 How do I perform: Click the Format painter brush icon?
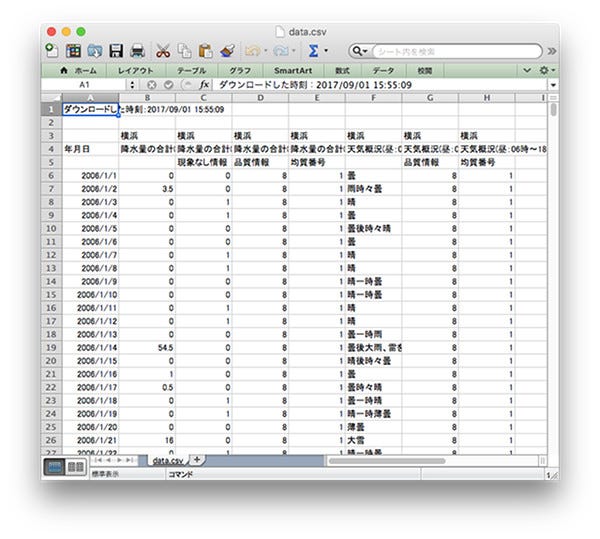(x=226, y=50)
